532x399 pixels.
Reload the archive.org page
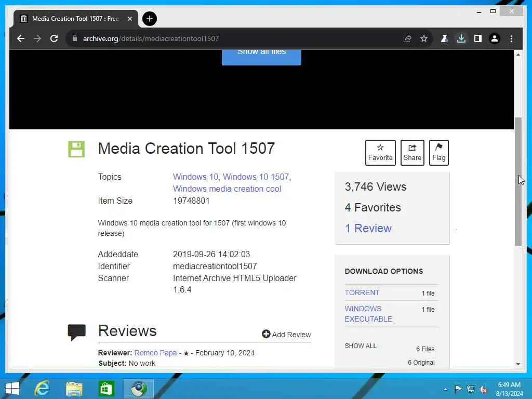54,38
